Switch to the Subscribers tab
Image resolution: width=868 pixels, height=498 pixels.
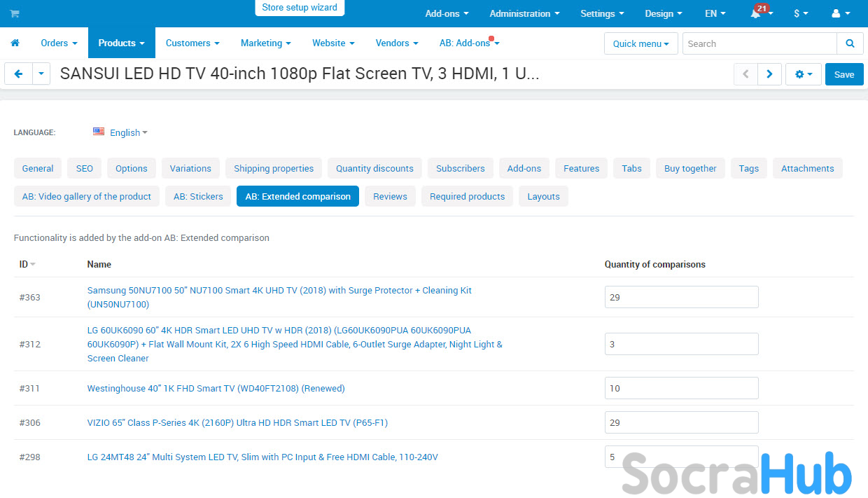pyautogui.click(x=461, y=168)
